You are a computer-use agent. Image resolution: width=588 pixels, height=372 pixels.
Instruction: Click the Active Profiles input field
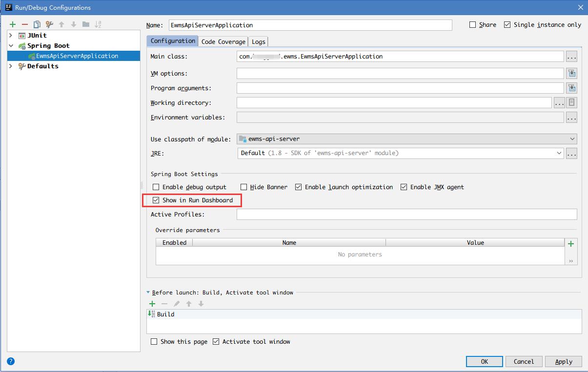[x=406, y=215]
